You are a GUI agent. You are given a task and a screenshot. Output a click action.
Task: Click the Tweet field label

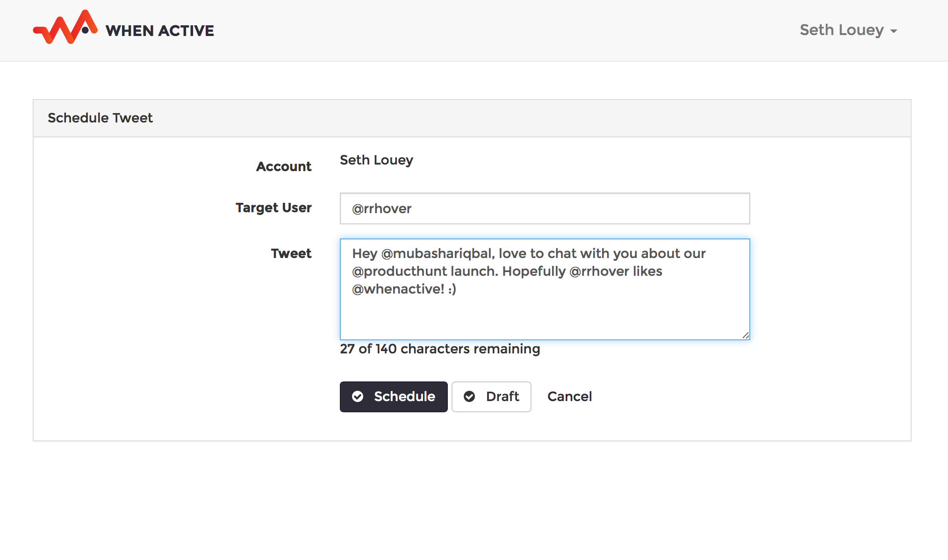click(291, 253)
